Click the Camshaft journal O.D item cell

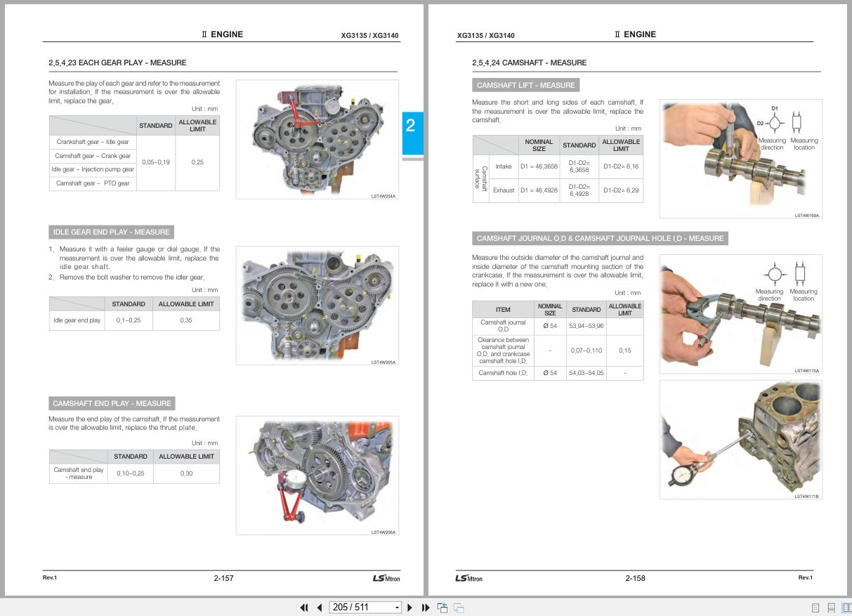tap(503, 326)
